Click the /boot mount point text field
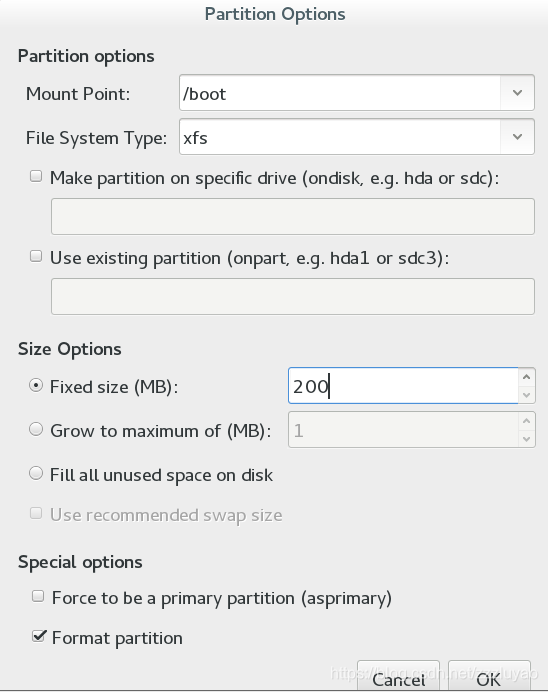Screen dimensions: 548x692 tap(340, 93)
